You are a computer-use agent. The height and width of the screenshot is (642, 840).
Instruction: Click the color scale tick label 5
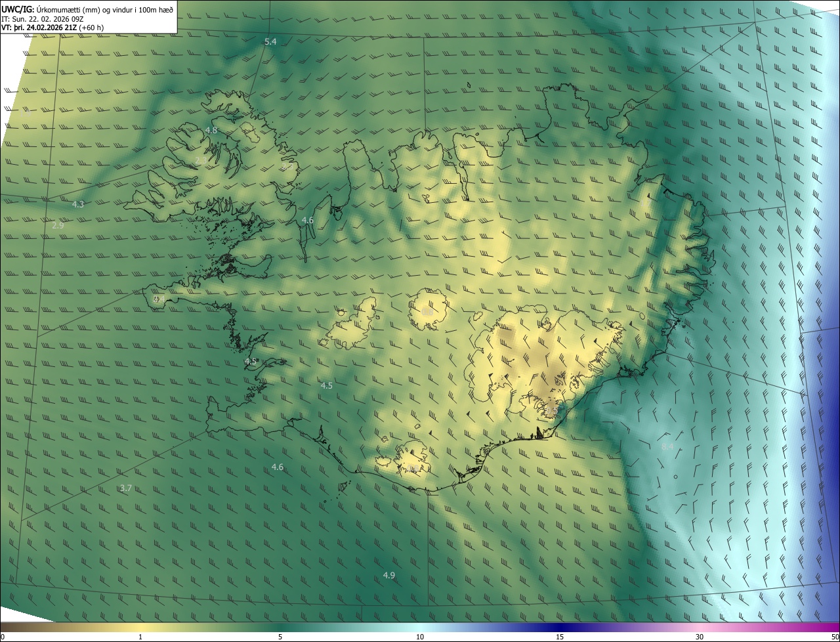(x=280, y=637)
